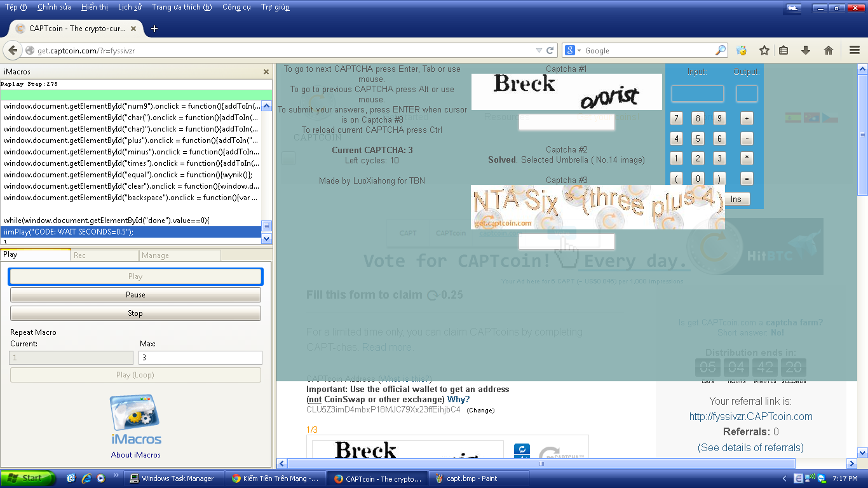The height and width of the screenshot is (488, 868).
Task: Select the Play tab in iMacros
Action: click(x=36, y=255)
